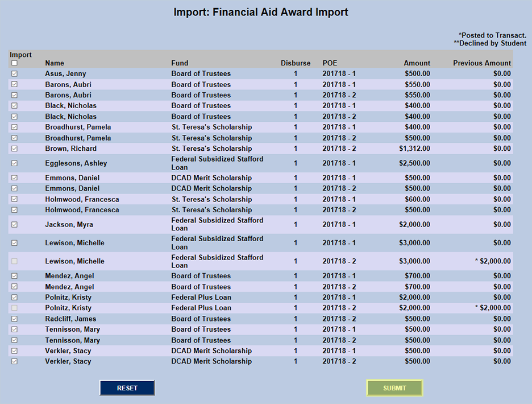
Task: Click the Previous Amount column header
Action: tap(481, 63)
